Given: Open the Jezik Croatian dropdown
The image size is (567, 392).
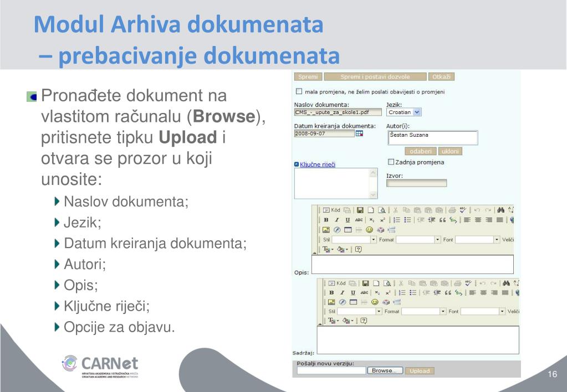Looking at the screenshot, I should (x=404, y=112).
